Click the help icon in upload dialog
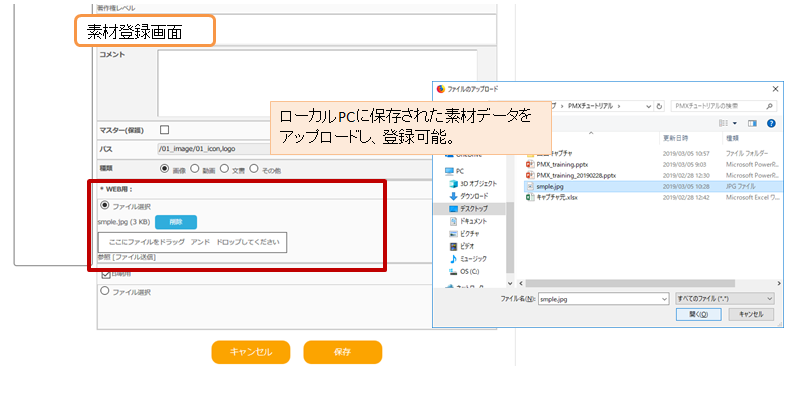The width and height of the screenshot is (808, 396). 771,123
